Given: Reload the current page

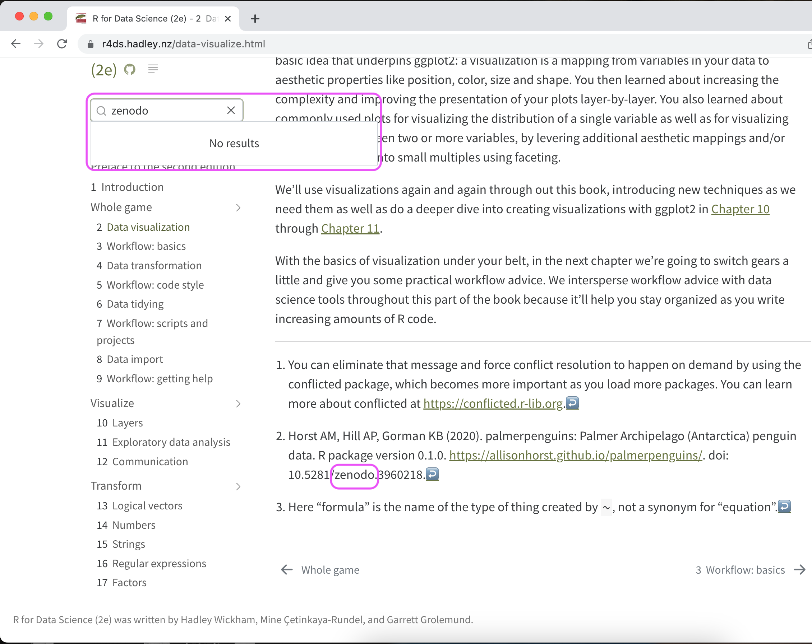Looking at the screenshot, I should click(x=62, y=44).
